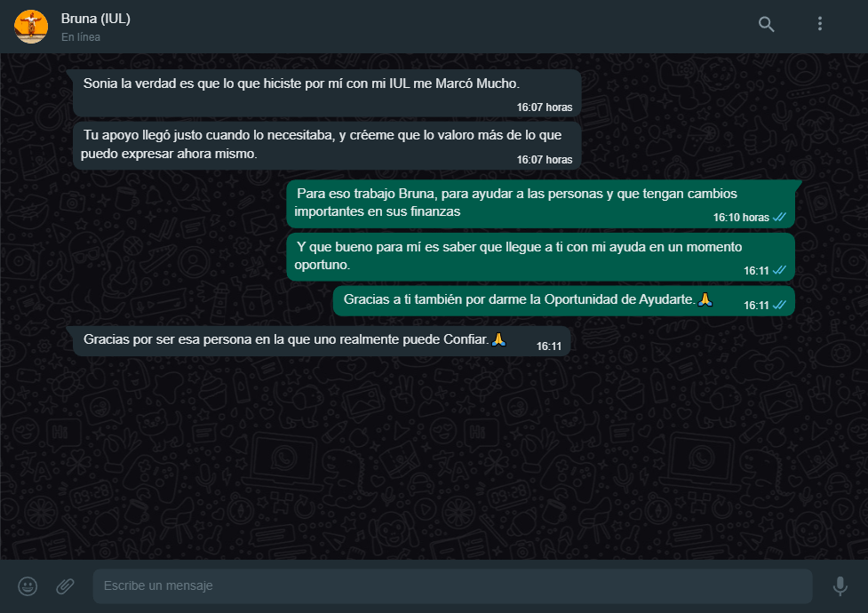This screenshot has width=868, height=613.
Task: Start voice recording with the microphone icon
Action: tap(840, 585)
